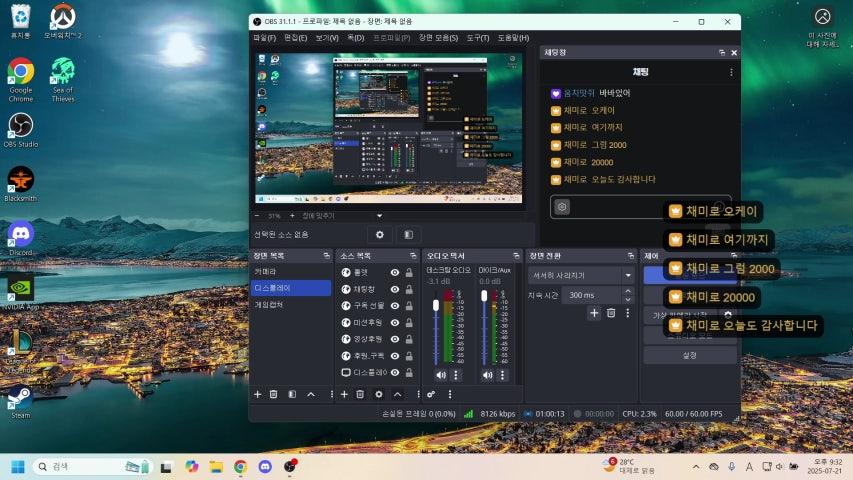Select the 카메라 scene
The height and width of the screenshot is (480, 853).
pyautogui.click(x=291, y=271)
